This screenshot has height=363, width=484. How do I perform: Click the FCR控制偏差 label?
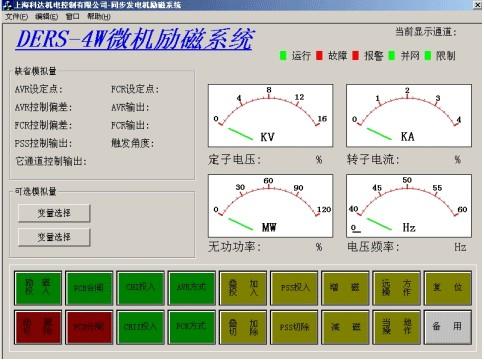point(43,125)
